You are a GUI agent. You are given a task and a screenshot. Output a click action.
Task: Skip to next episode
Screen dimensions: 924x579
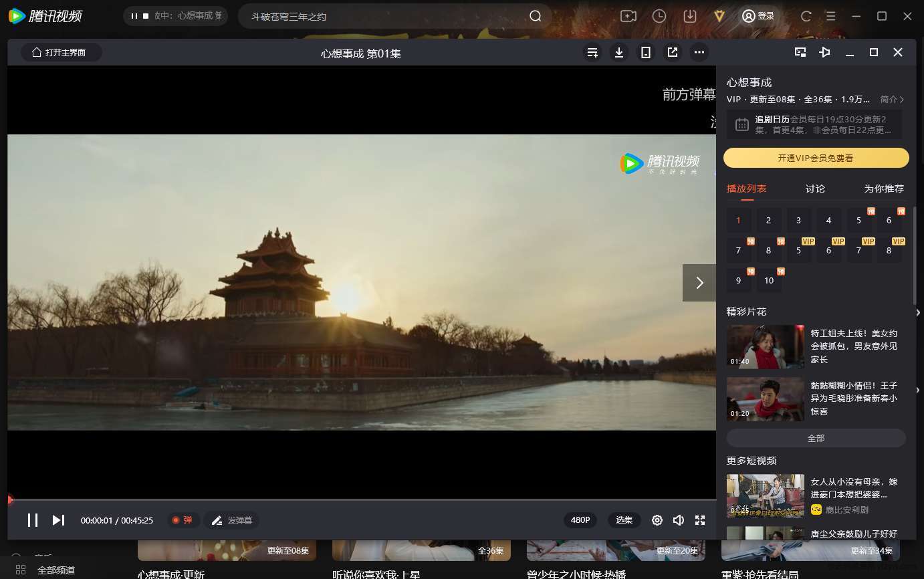58,520
